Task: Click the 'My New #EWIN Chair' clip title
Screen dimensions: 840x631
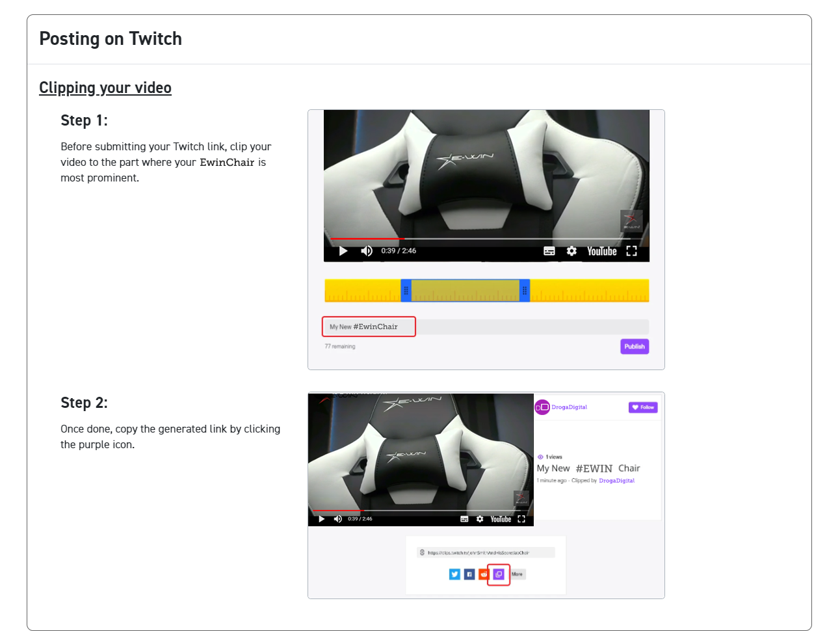Action: pos(588,468)
